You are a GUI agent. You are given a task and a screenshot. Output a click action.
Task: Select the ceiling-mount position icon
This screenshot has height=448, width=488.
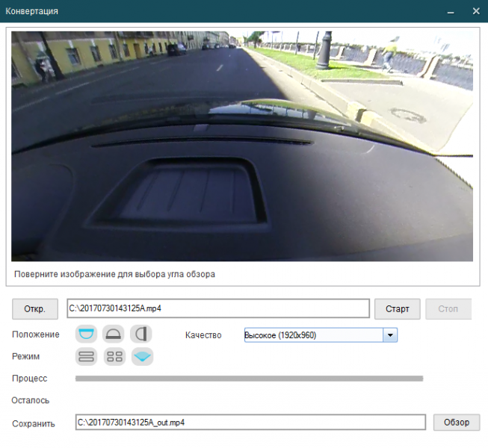tap(86, 335)
